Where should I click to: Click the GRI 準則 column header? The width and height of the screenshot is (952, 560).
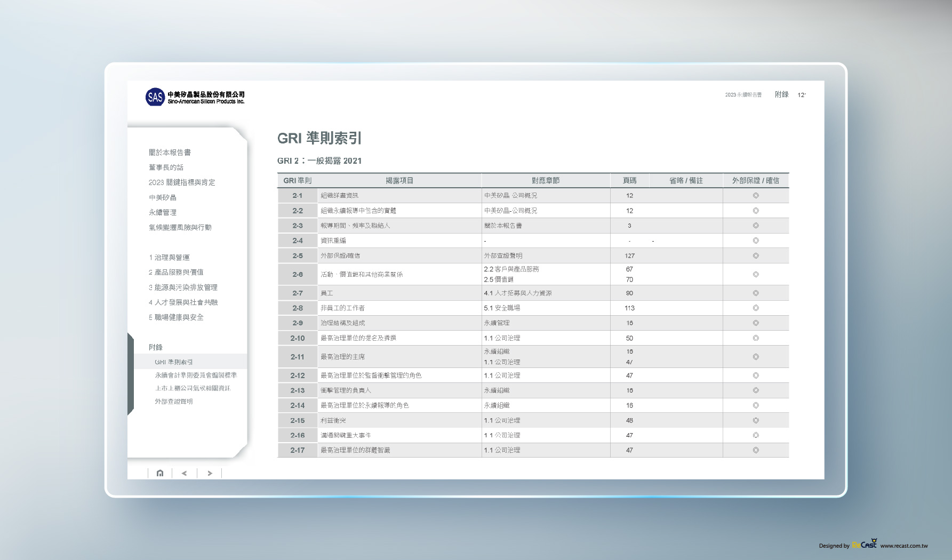pos(298,181)
